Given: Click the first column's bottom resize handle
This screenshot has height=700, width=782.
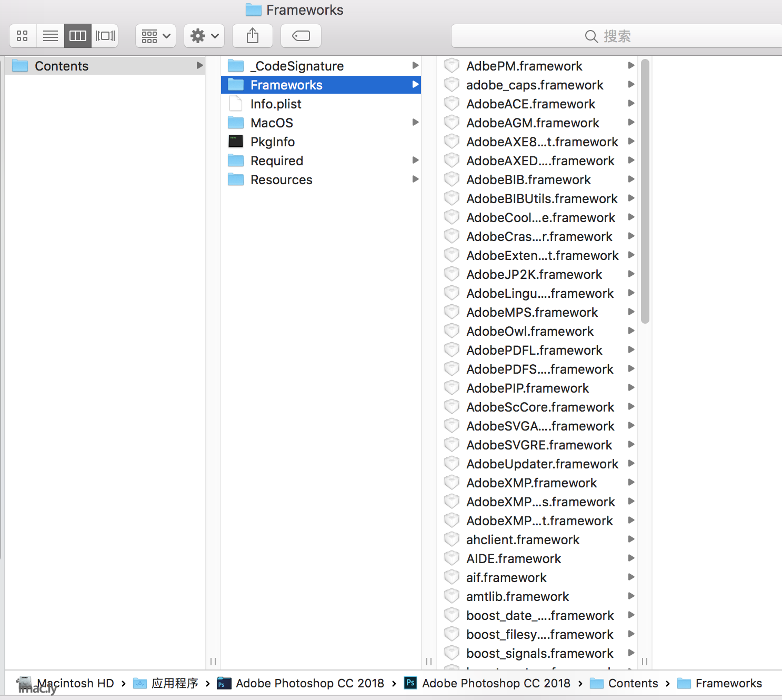Looking at the screenshot, I should coord(213,662).
